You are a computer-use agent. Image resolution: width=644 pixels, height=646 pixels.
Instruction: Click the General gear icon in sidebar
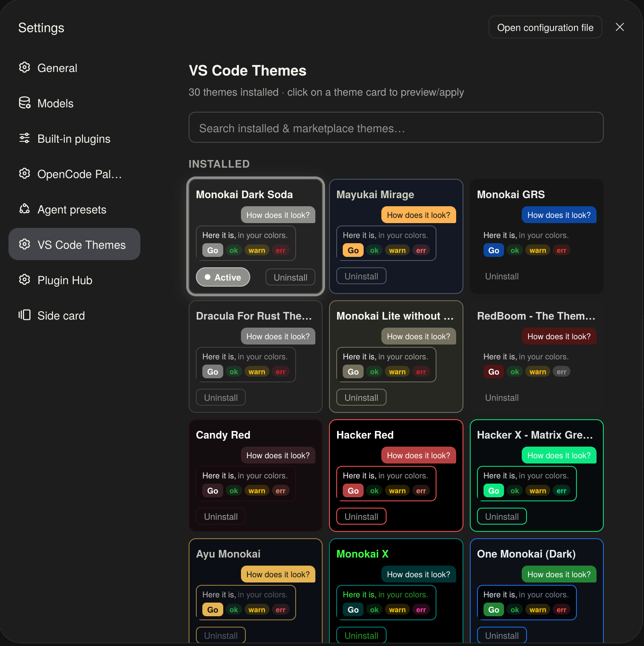pos(25,68)
